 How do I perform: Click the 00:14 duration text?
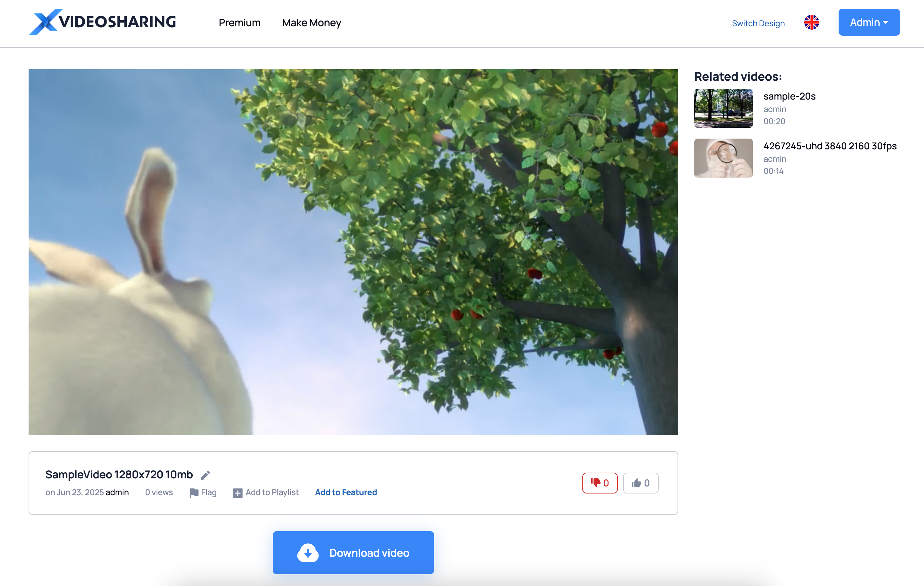click(773, 171)
